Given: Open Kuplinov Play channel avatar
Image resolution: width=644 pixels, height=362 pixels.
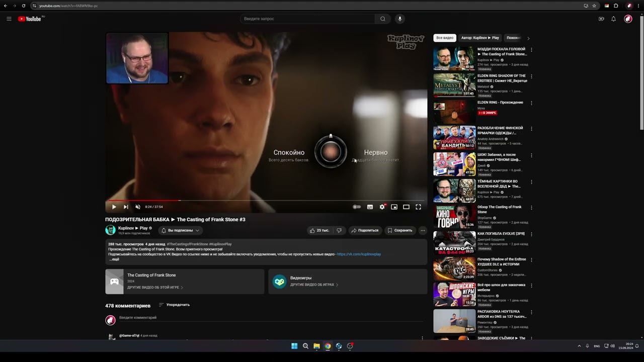Looking at the screenshot, I should tap(110, 230).
